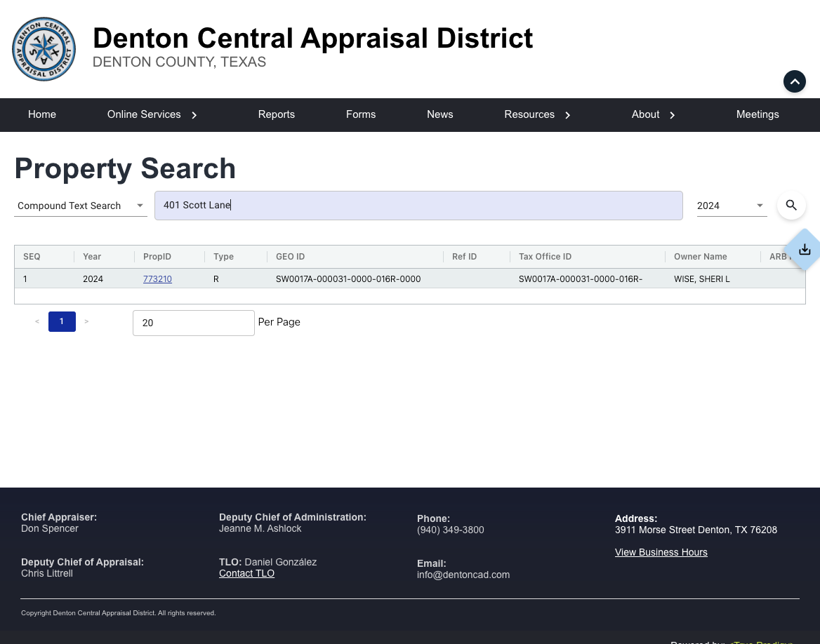Click the magnifier search button
The image size is (820, 644).
[791, 206]
